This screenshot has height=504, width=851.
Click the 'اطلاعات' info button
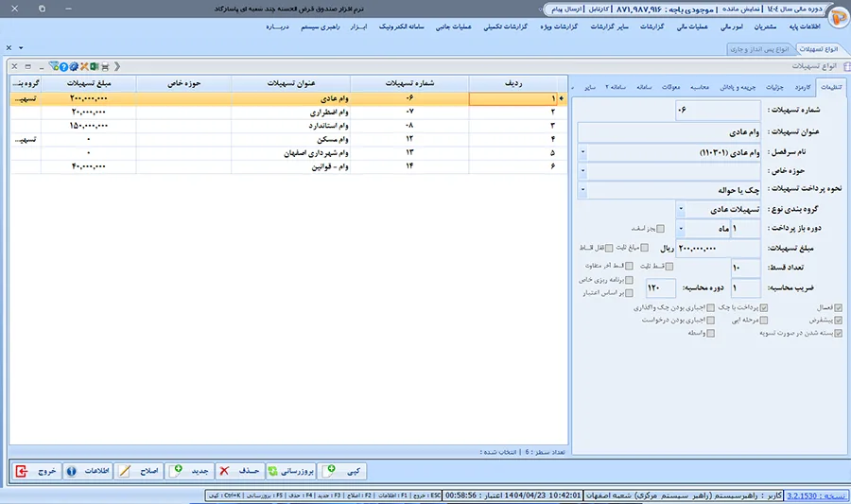pyautogui.click(x=88, y=471)
